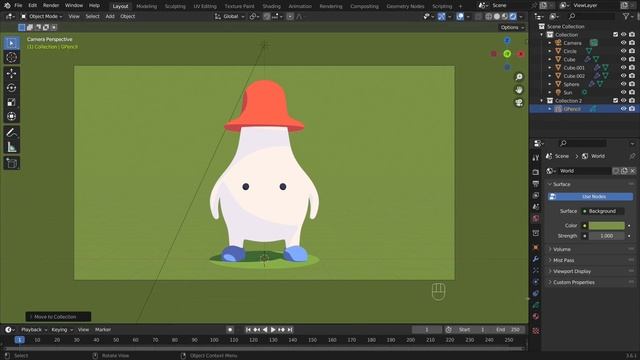The width and height of the screenshot is (640, 360).
Task: Toggle camera view with camera gizmo icon
Action: tap(519, 102)
